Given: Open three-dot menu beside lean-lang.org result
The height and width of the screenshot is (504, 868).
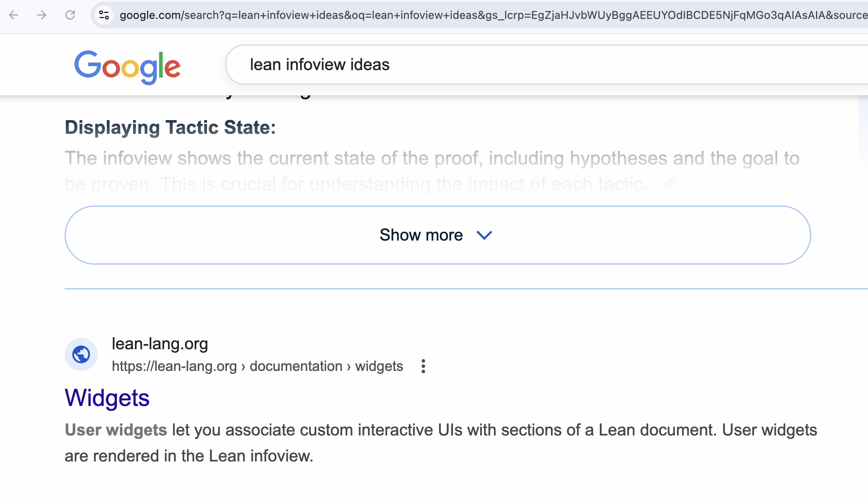Looking at the screenshot, I should (x=423, y=366).
